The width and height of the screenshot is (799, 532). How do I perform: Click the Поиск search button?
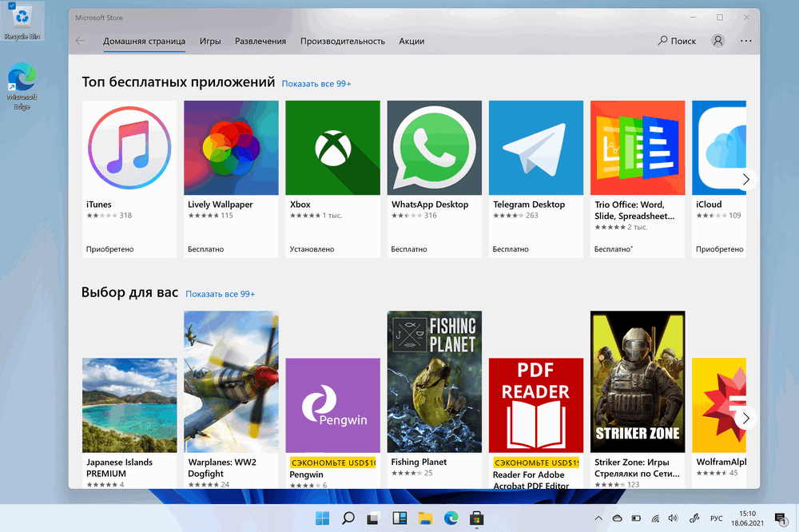point(677,41)
